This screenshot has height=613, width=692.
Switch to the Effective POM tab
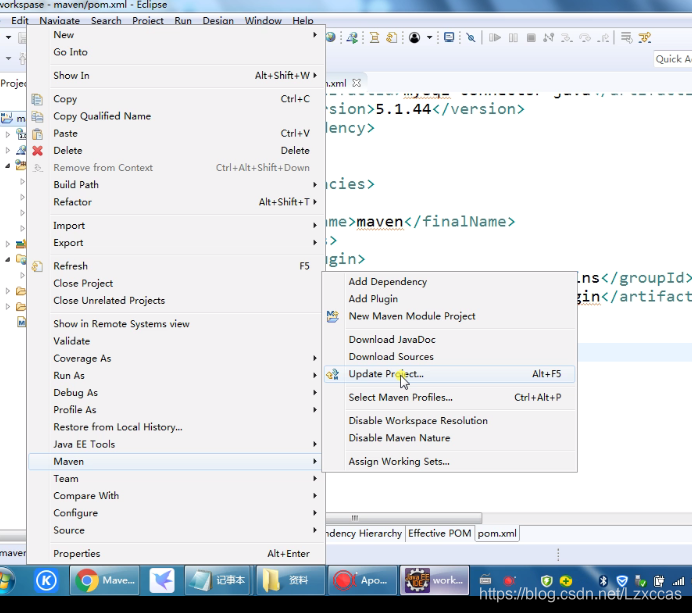440,534
